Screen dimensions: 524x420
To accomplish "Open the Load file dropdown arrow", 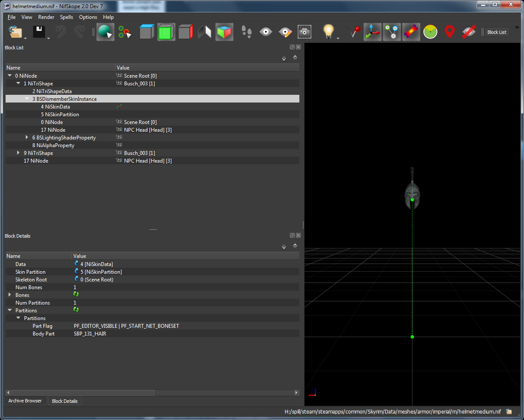I will click(x=26, y=39).
